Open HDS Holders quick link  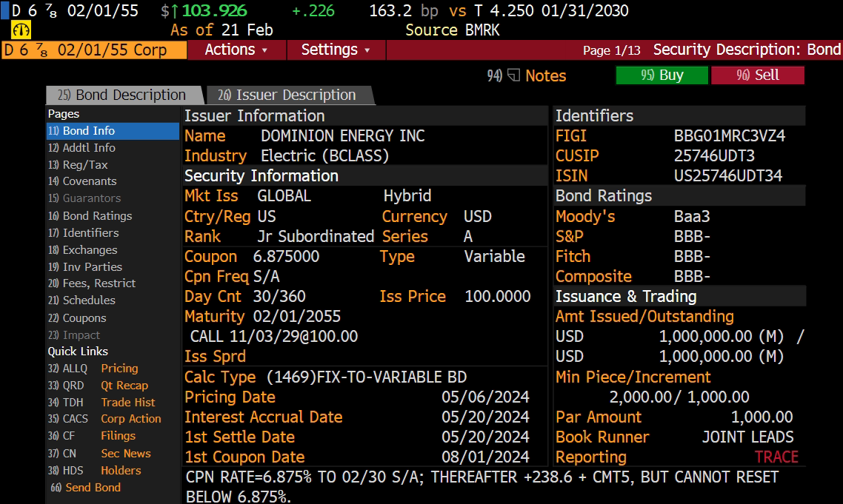(95, 471)
